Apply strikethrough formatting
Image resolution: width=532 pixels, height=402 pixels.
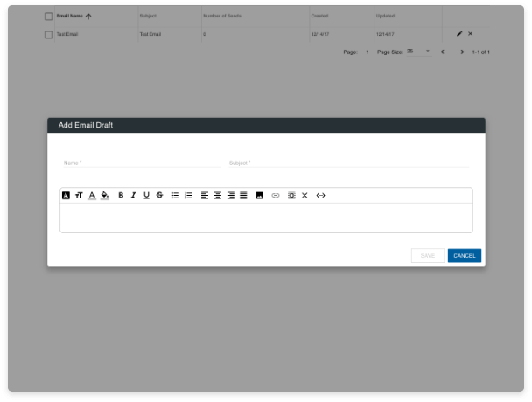[x=159, y=196]
